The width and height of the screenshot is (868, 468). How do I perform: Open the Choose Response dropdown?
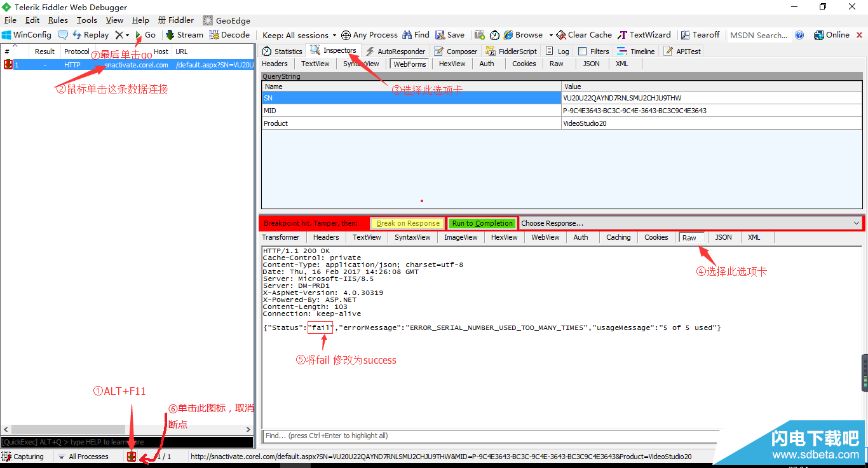tap(691, 223)
